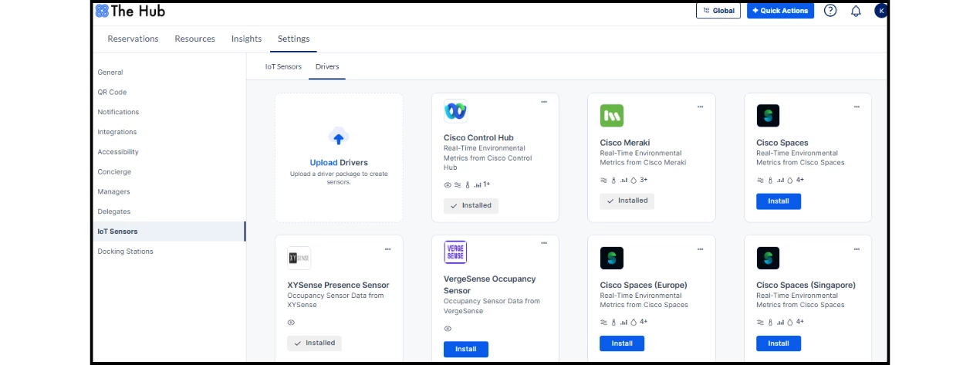
Task: Click the Quick Actions button
Action: coord(780,11)
